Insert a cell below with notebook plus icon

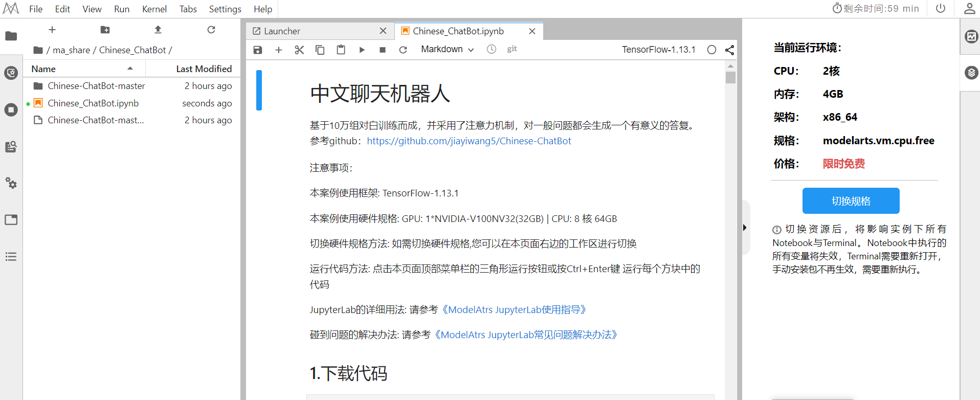279,50
